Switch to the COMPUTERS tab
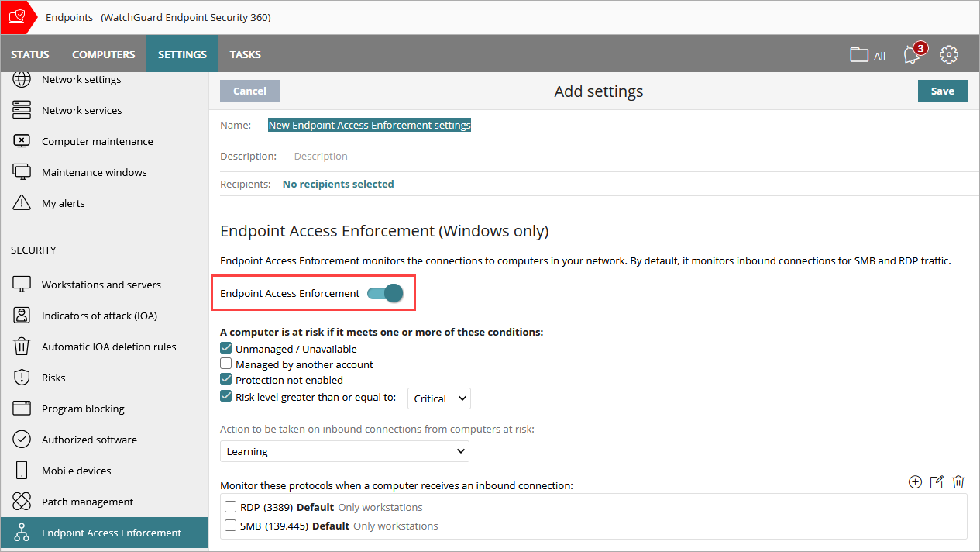Viewport: 980px width, 552px height. coord(103,53)
